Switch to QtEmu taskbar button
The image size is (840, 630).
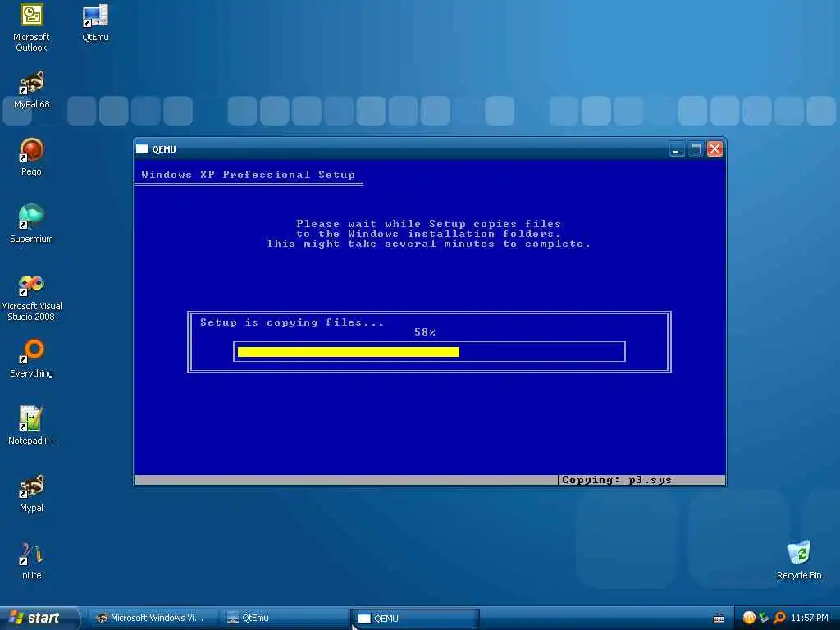pos(283,619)
